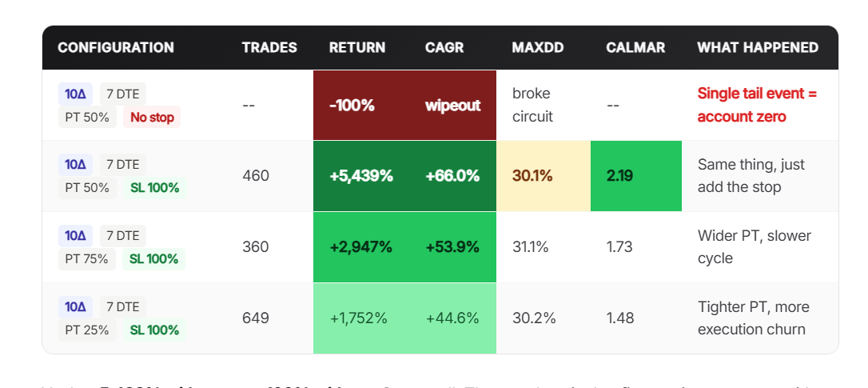The image size is (868, 388).
Task: Select the MAXDD column header
Action: point(538,47)
